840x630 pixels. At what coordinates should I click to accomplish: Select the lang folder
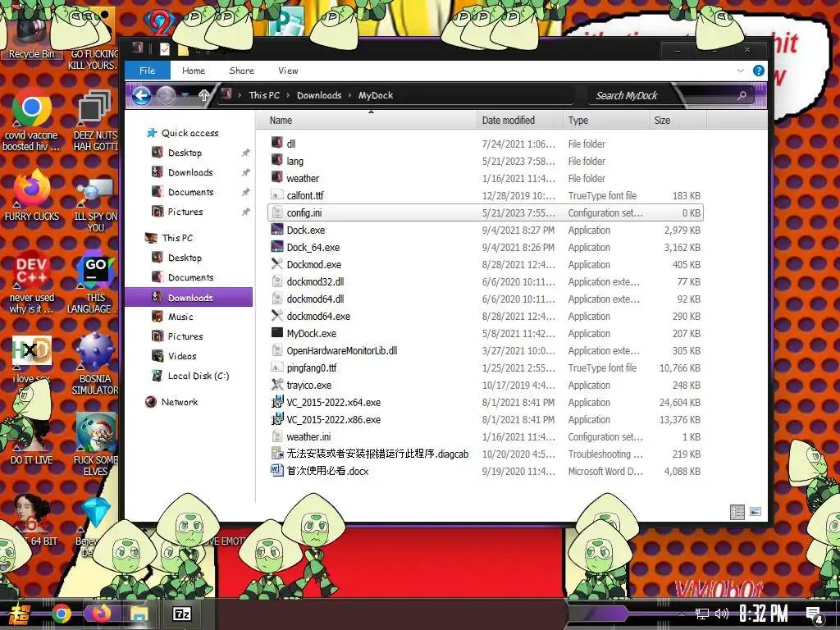[x=294, y=161]
